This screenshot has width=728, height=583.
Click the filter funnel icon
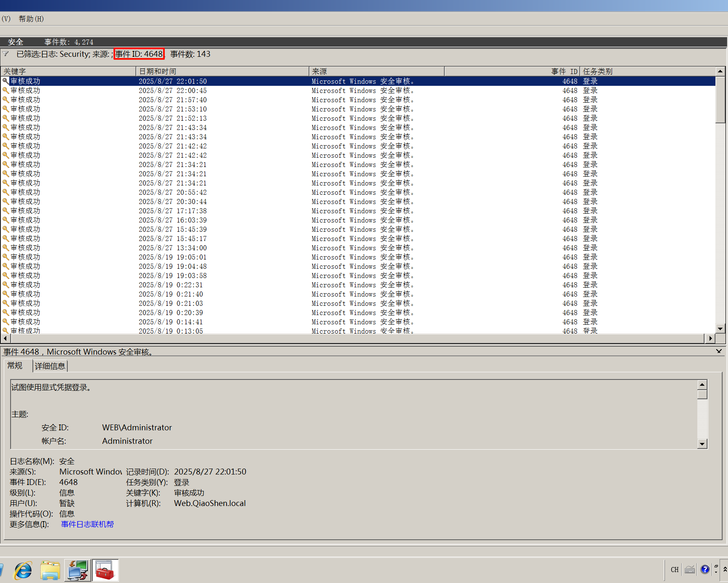click(6, 54)
